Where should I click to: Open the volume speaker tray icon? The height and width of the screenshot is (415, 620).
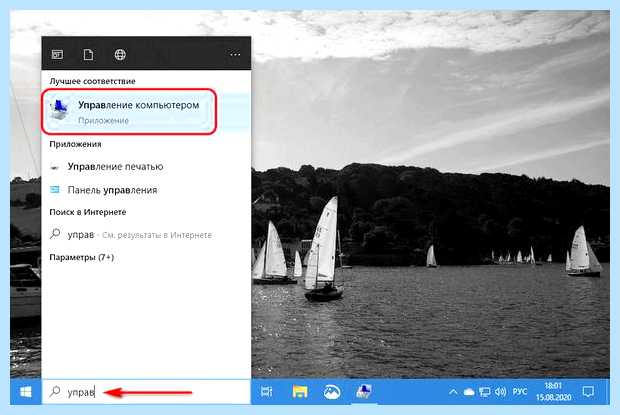(x=500, y=392)
